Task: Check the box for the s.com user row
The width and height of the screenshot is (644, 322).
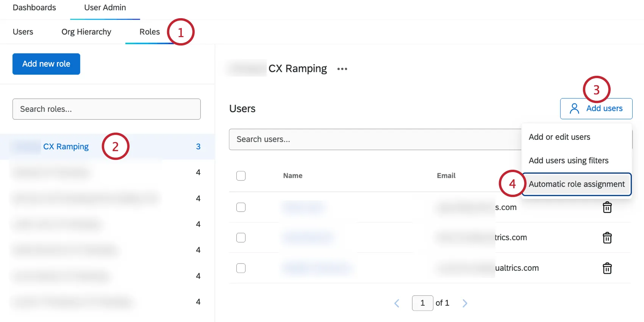Action: coord(241,207)
